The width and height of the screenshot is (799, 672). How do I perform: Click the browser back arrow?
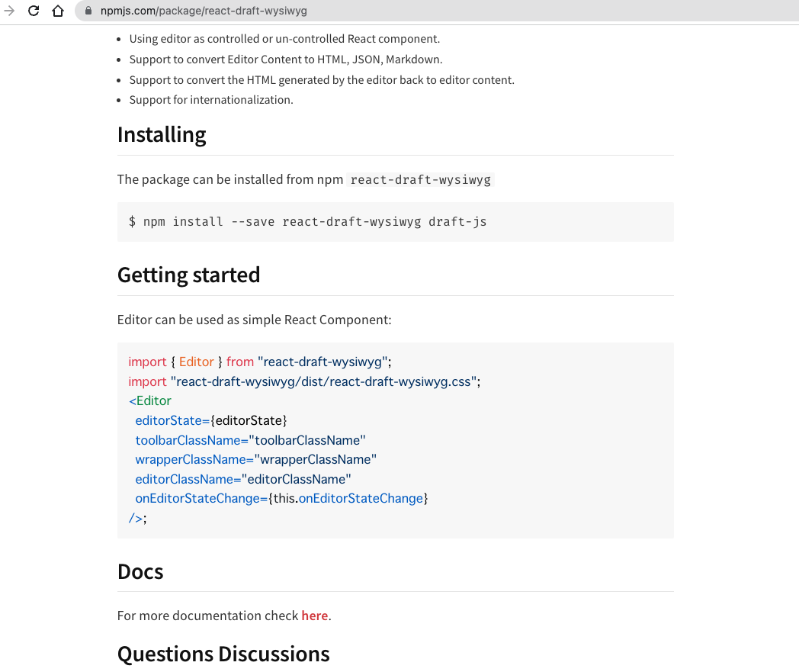point(9,11)
